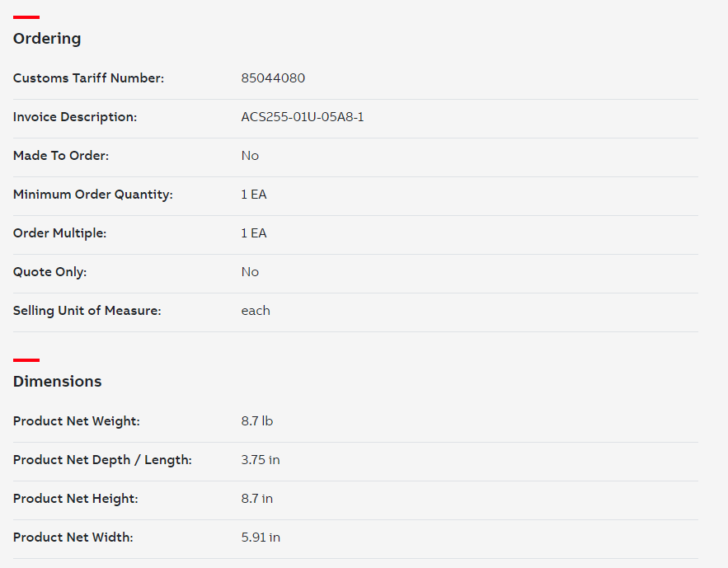The image size is (728, 568).
Task: Select the Ordering section heading
Action: point(47,39)
